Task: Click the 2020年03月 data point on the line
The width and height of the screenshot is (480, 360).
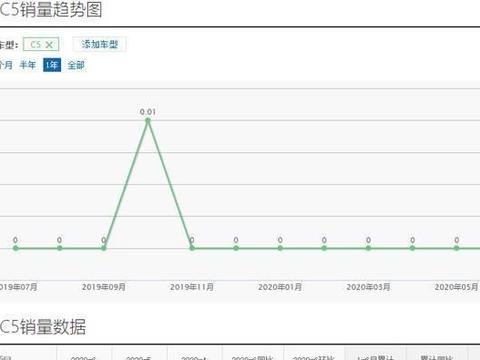Action: pos(368,248)
